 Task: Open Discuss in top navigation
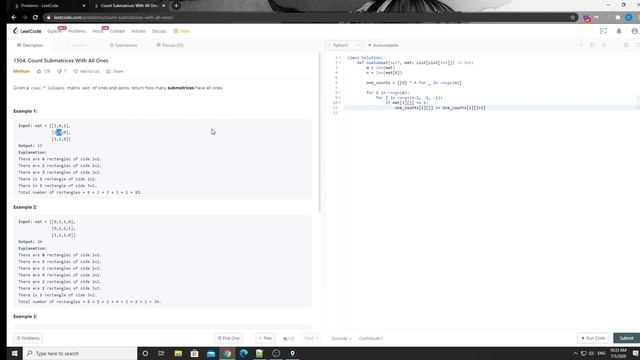click(x=159, y=31)
